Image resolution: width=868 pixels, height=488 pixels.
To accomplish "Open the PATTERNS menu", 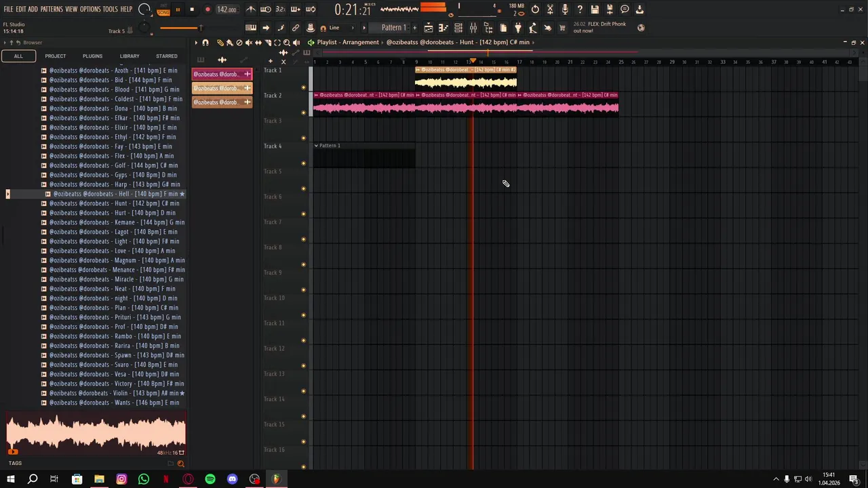I will (x=52, y=9).
